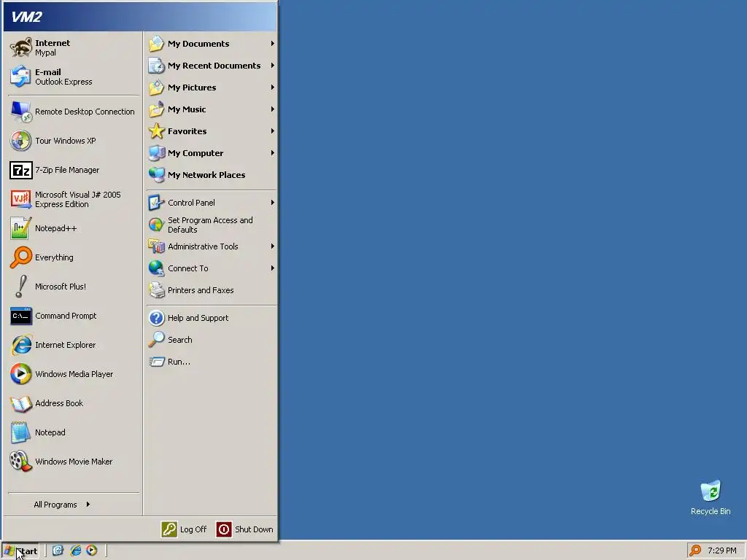Click Everything tray icon near clock

(695, 551)
